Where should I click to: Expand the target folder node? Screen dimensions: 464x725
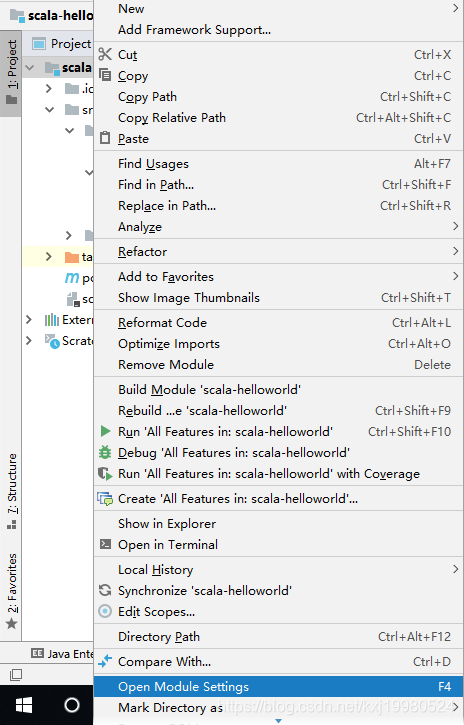(x=49, y=256)
